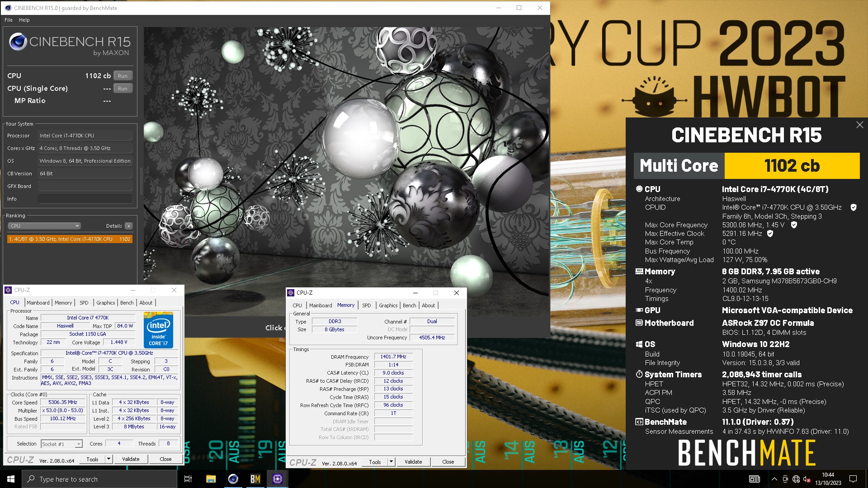Open Memory tab in left CPU-Z window
The image size is (868, 488).
pos(63,303)
